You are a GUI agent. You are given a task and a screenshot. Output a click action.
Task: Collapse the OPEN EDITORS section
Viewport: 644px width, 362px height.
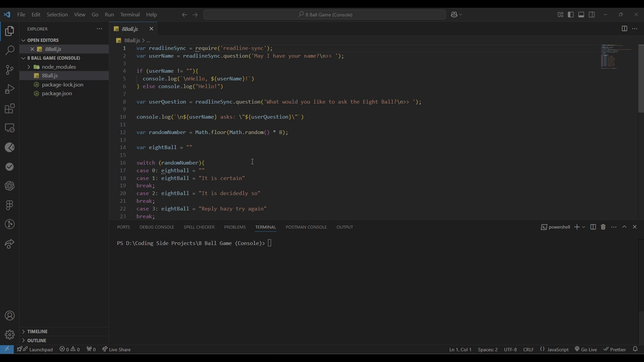point(23,40)
